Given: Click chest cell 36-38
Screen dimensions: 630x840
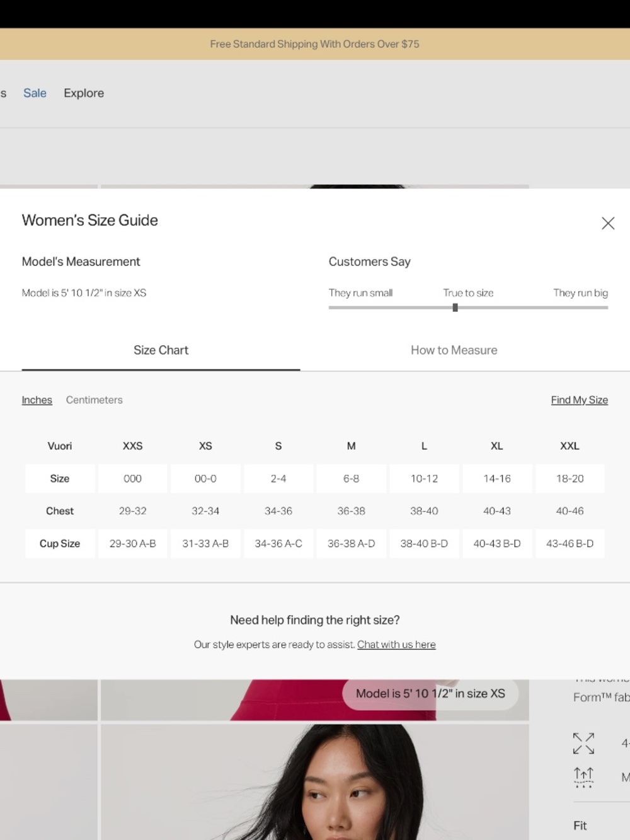Looking at the screenshot, I should (352, 511).
